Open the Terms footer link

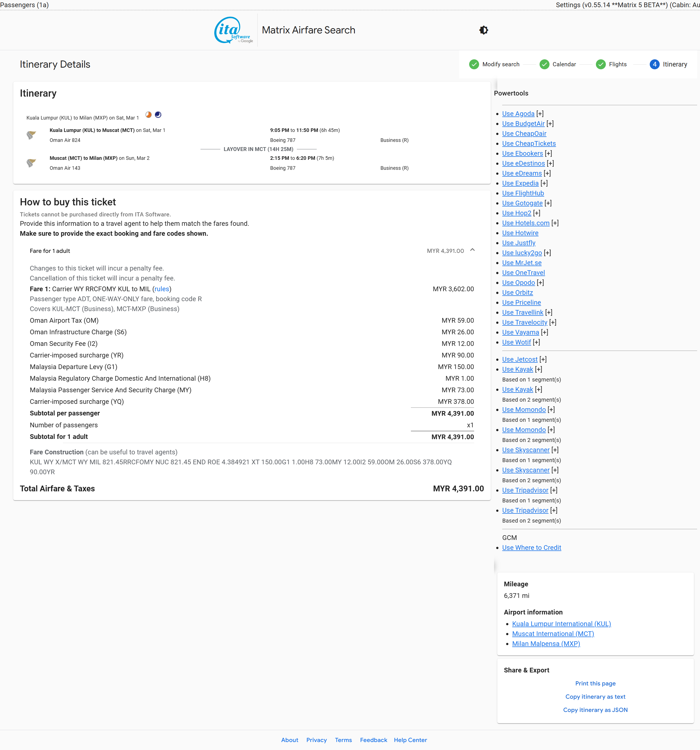click(x=343, y=740)
